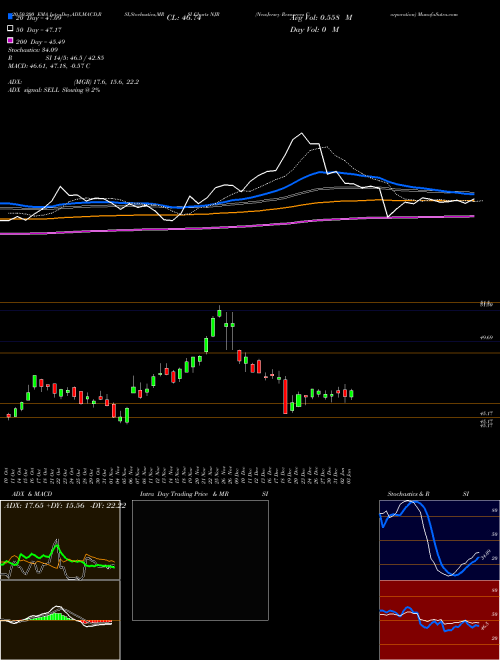The height and width of the screenshot is (660, 500).
Task: Click the 'Day Vol: 0 M' label
Action: 314,29
